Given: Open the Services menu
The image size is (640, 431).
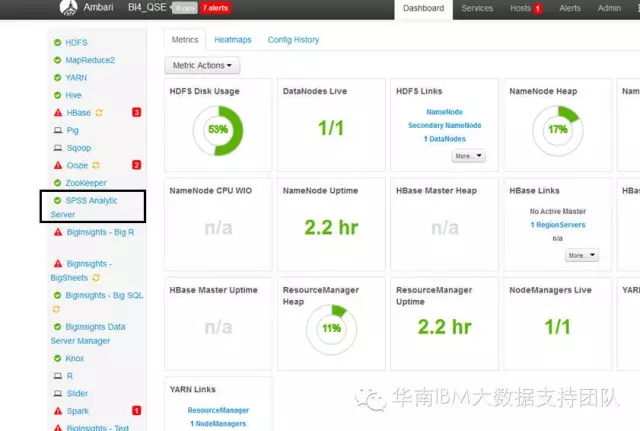Looking at the screenshot, I should coord(477,8).
